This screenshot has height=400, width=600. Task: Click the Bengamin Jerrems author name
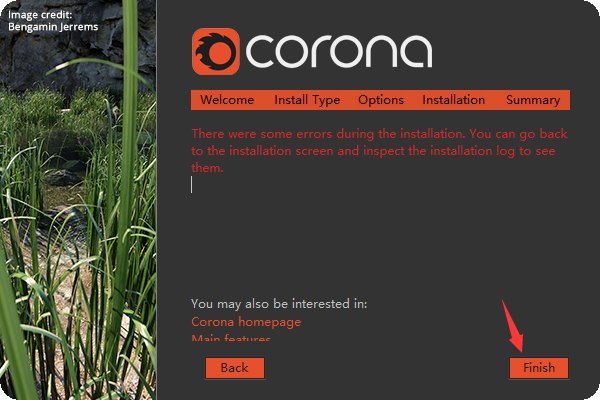[x=53, y=27]
